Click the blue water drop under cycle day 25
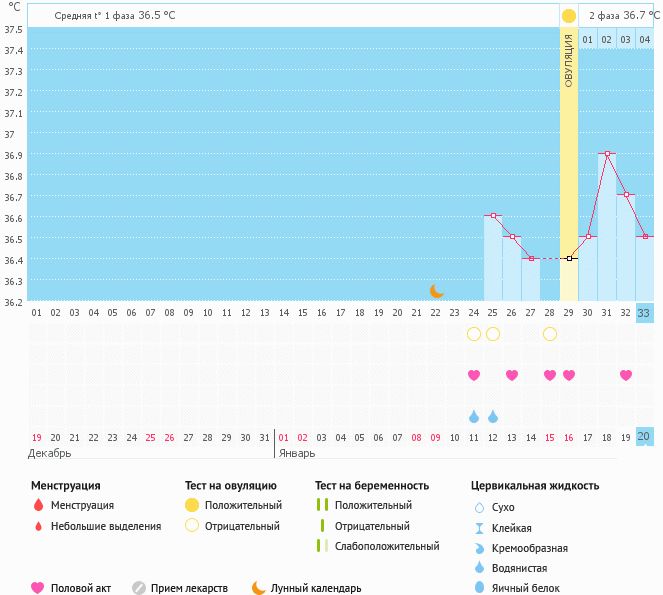This screenshot has height=595, width=663. [493, 416]
